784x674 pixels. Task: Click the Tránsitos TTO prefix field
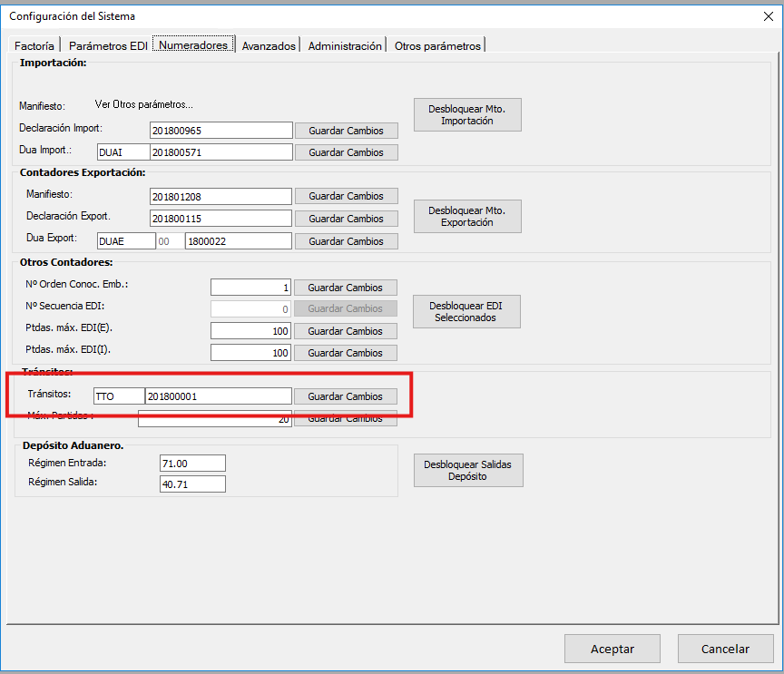[118, 396]
